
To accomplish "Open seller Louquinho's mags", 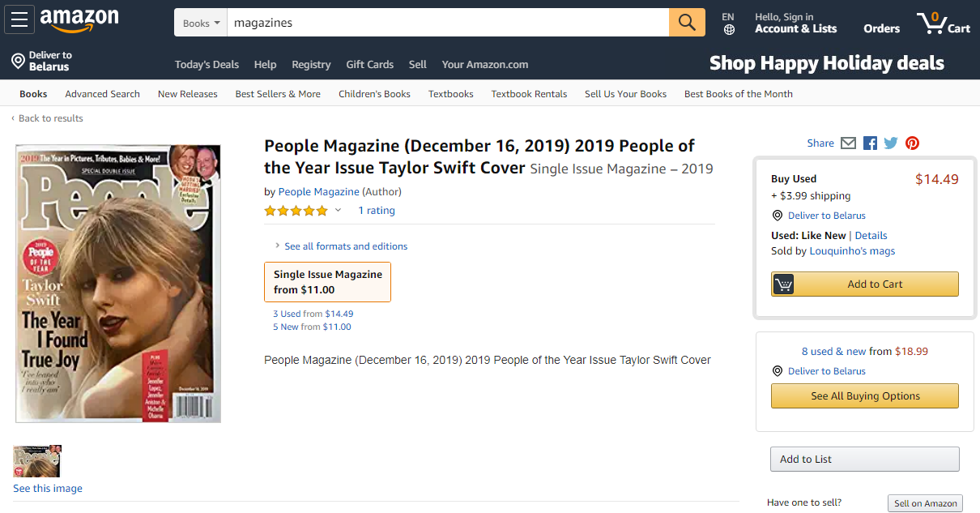I will [852, 251].
